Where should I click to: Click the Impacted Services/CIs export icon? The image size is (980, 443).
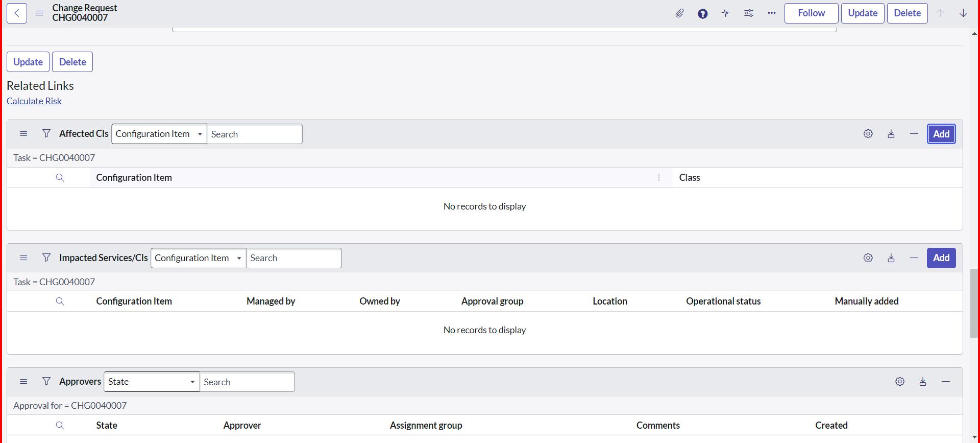tap(891, 258)
